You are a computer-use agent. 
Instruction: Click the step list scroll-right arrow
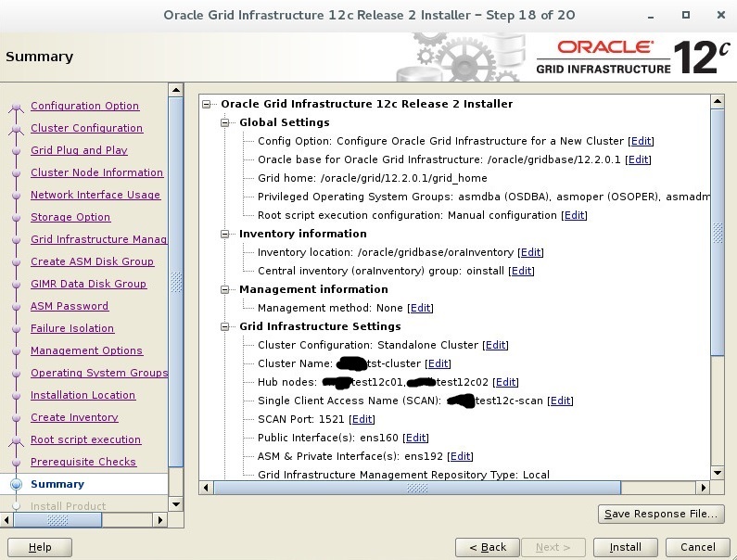(x=160, y=520)
